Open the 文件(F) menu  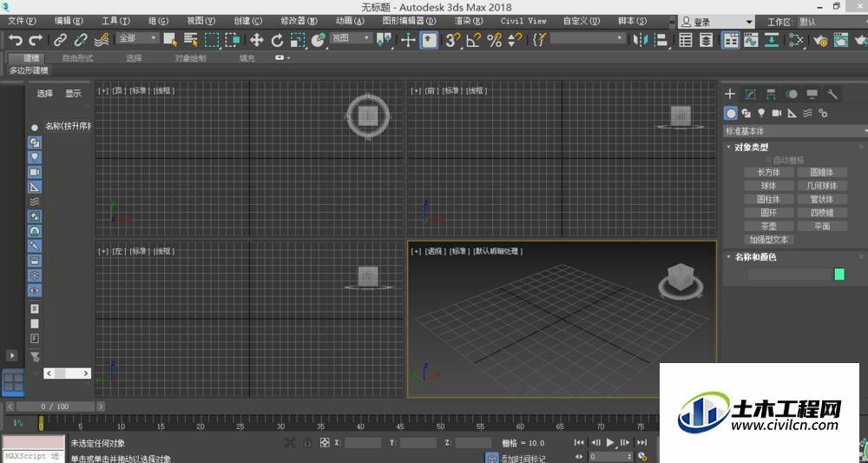pos(23,21)
